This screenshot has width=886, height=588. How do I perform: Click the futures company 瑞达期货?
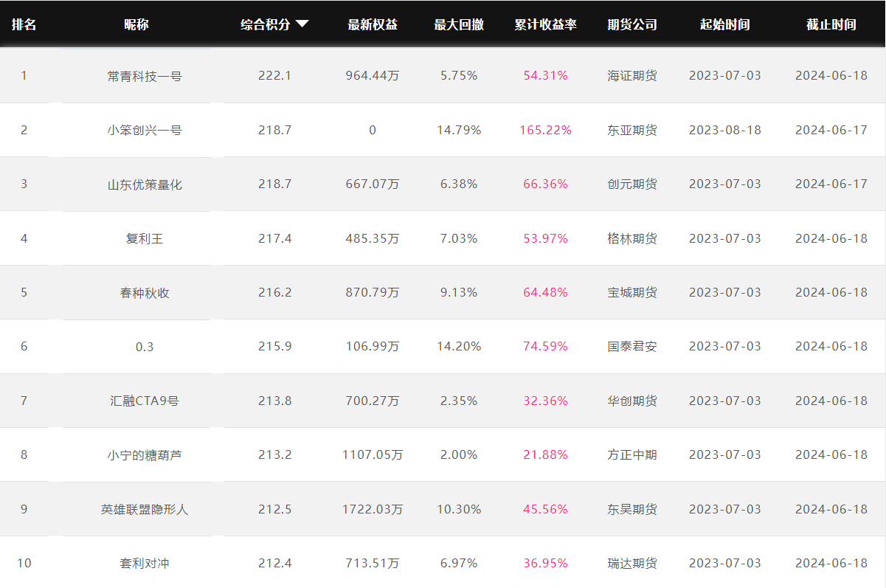[x=632, y=564]
